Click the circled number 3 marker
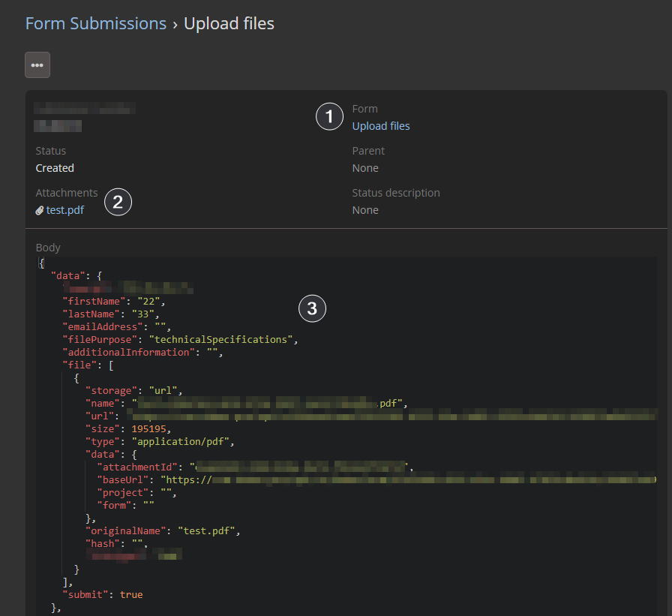 (x=312, y=308)
